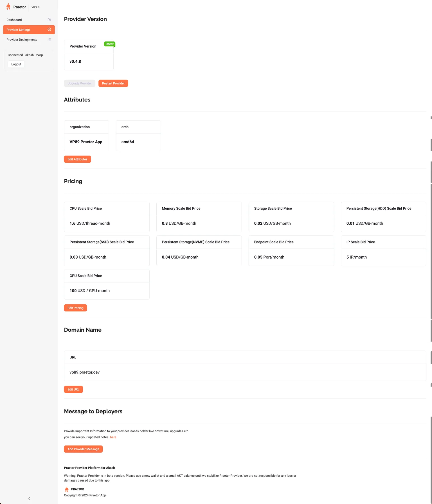This screenshot has height=504, width=432.
Task: Click the Restart Provider button
Action: click(x=113, y=83)
